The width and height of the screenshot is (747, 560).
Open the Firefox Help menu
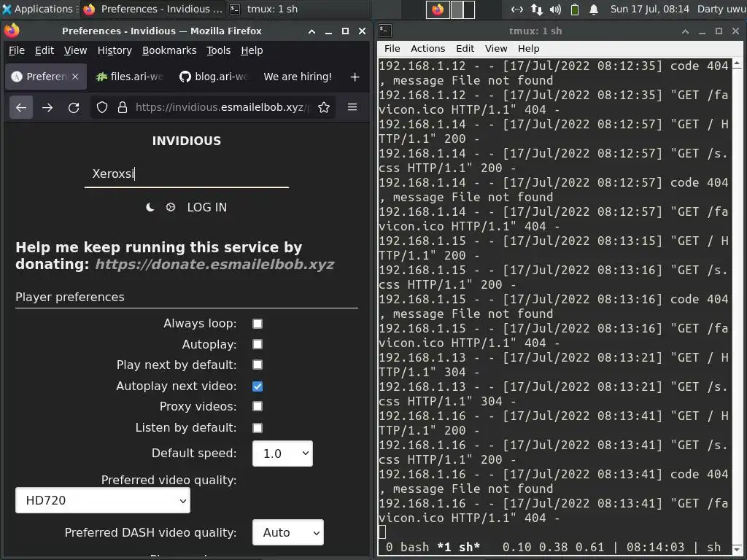click(x=252, y=50)
